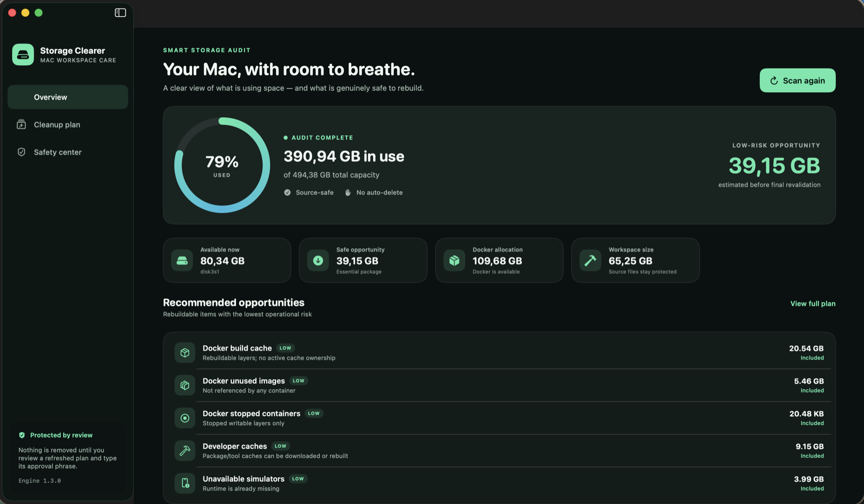The height and width of the screenshot is (504, 864).
Task: Click the Safe opportunity download icon
Action: pos(318,260)
